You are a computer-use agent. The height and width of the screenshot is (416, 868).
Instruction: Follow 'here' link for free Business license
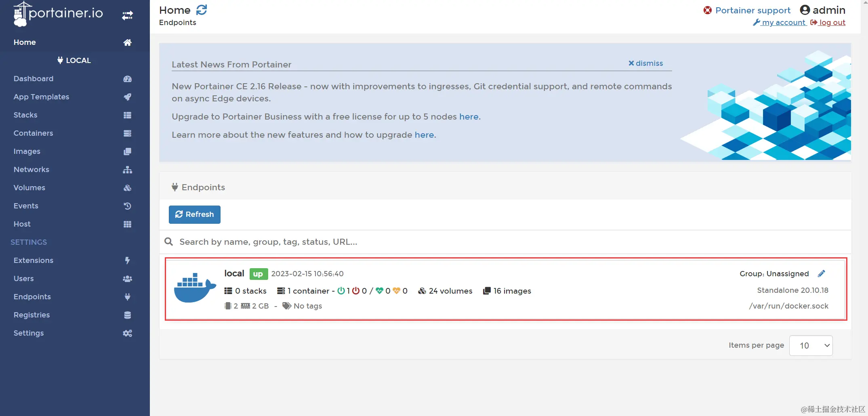(469, 117)
